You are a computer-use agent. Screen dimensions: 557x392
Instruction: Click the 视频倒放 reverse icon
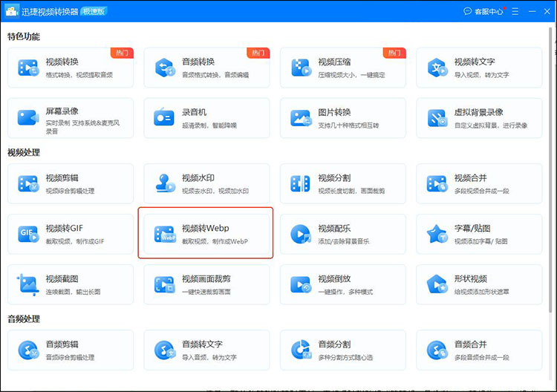(x=302, y=285)
